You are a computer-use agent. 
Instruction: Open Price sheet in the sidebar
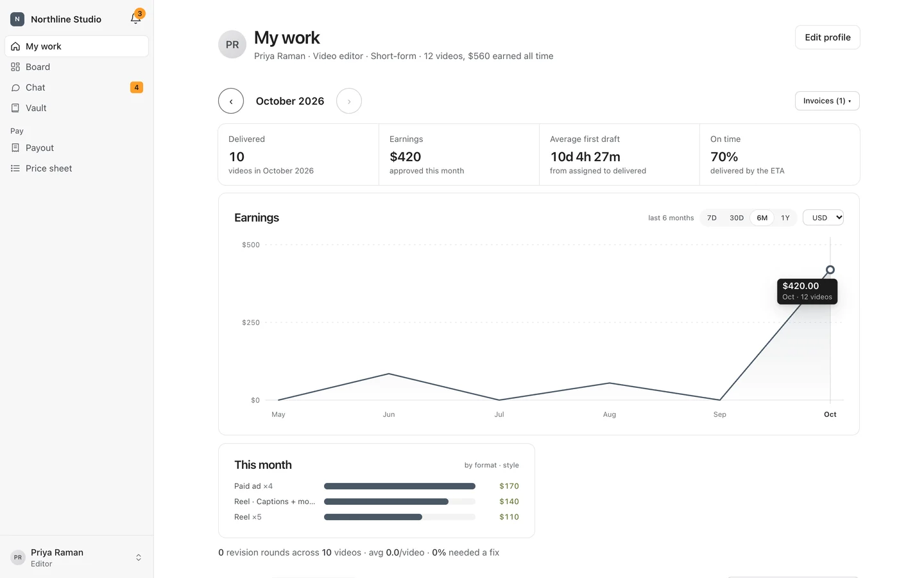(76, 168)
